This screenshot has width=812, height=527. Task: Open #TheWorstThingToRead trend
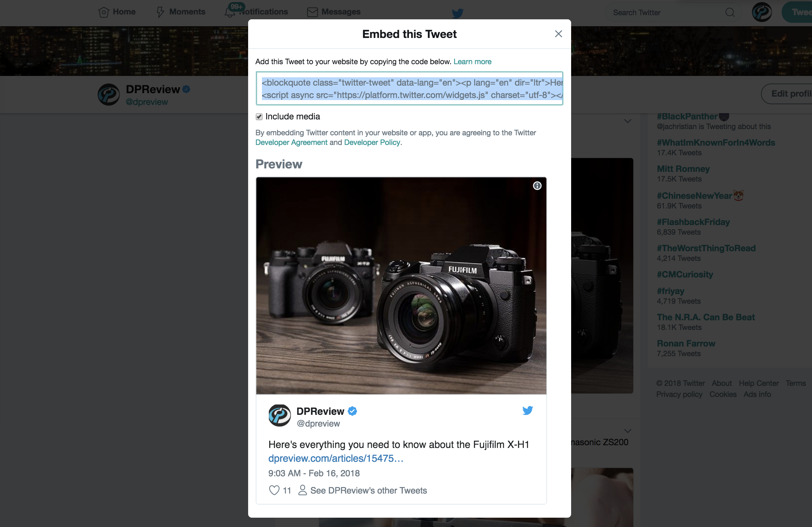pos(706,248)
